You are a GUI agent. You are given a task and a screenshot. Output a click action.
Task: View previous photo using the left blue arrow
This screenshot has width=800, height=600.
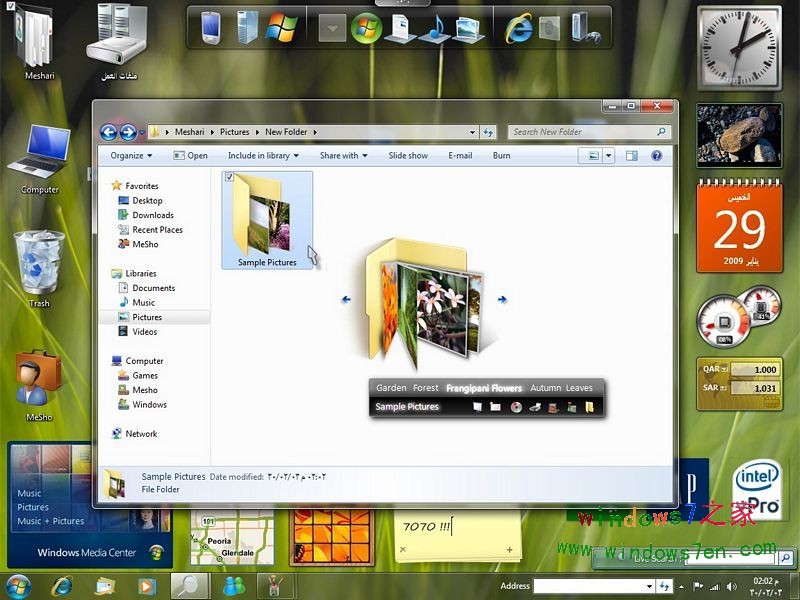[347, 299]
